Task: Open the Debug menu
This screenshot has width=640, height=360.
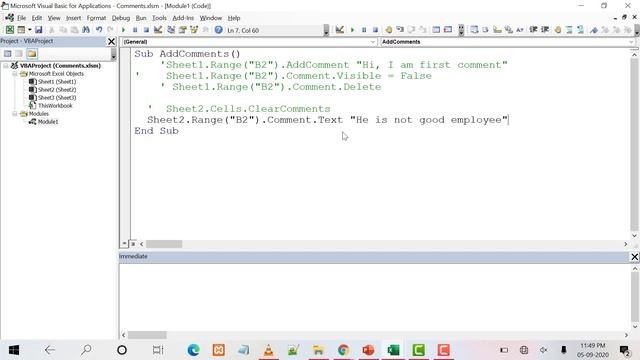Action: 121,18
